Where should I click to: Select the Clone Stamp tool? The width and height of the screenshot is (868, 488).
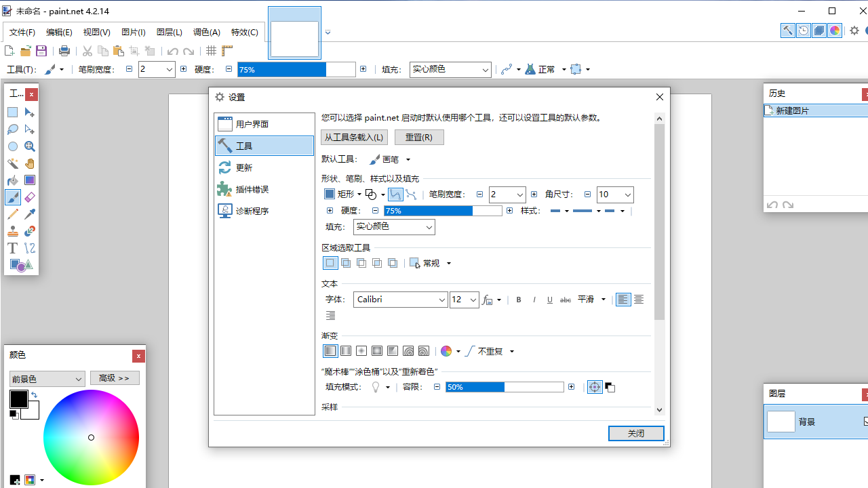12,230
